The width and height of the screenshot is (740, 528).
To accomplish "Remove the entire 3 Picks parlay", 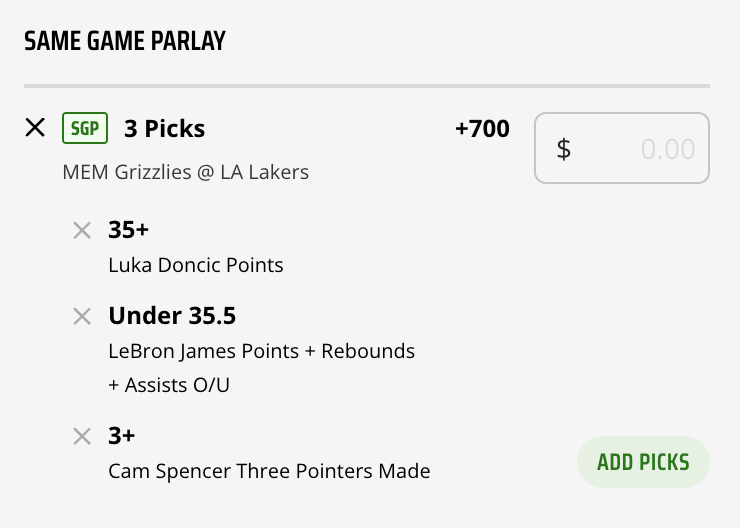I will 35,128.
